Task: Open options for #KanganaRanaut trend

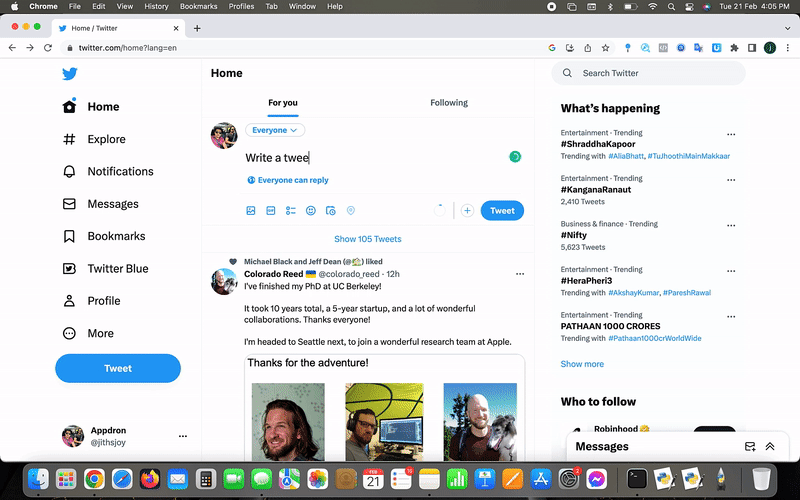Action: click(731, 180)
